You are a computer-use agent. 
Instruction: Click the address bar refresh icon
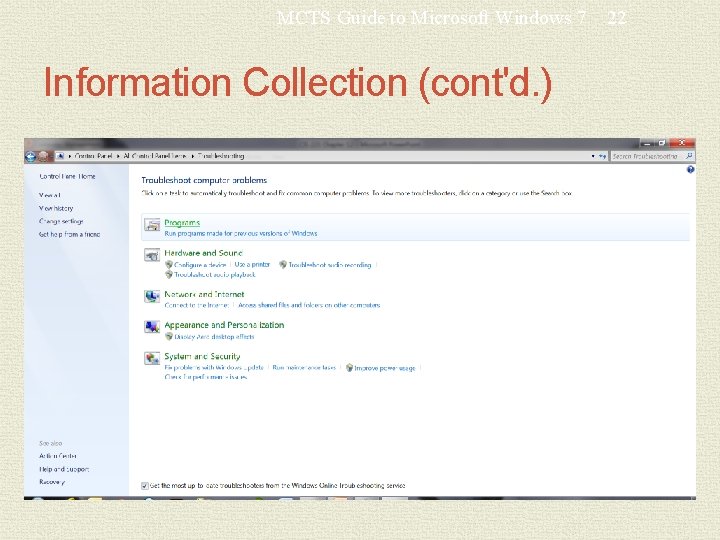tap(602, 156)
